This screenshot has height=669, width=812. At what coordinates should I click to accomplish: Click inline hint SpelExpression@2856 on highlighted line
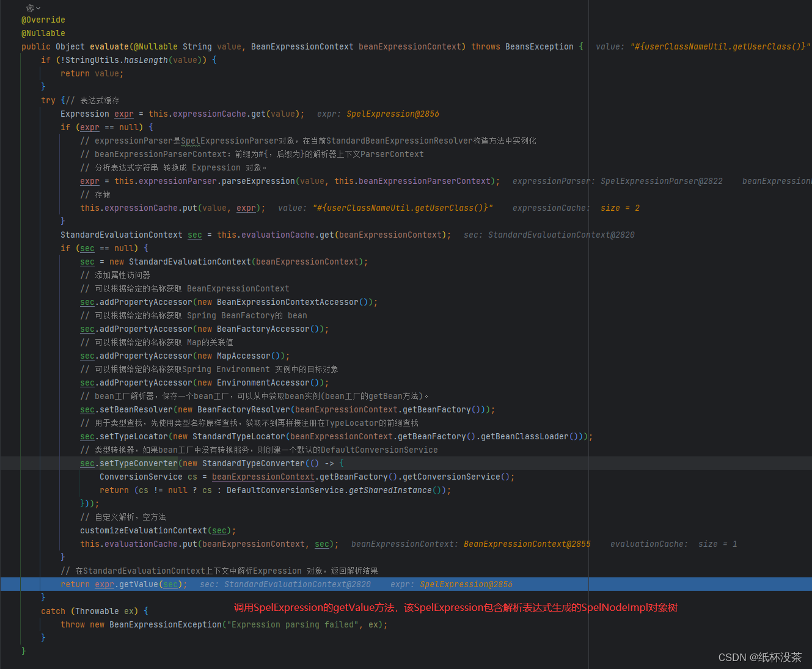coord(466,584)
